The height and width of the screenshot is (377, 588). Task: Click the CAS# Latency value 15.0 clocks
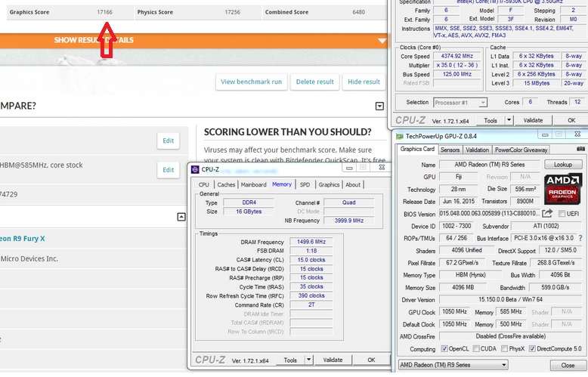tap(311, 260)
